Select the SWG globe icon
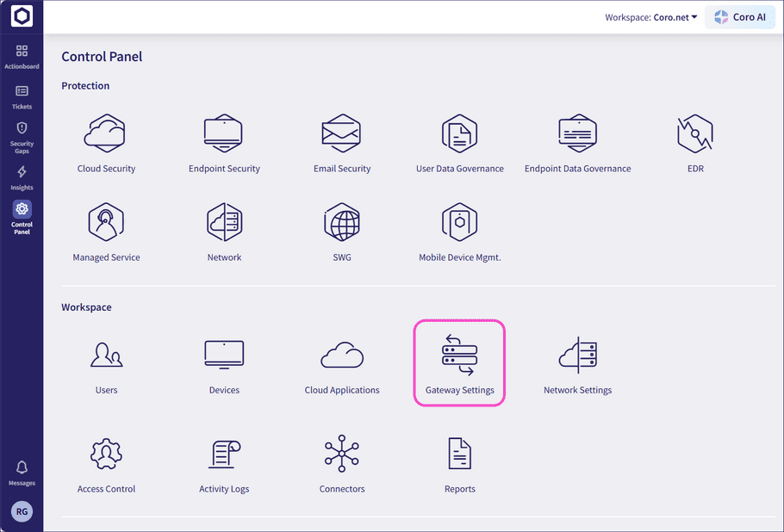 coord(342,224)
